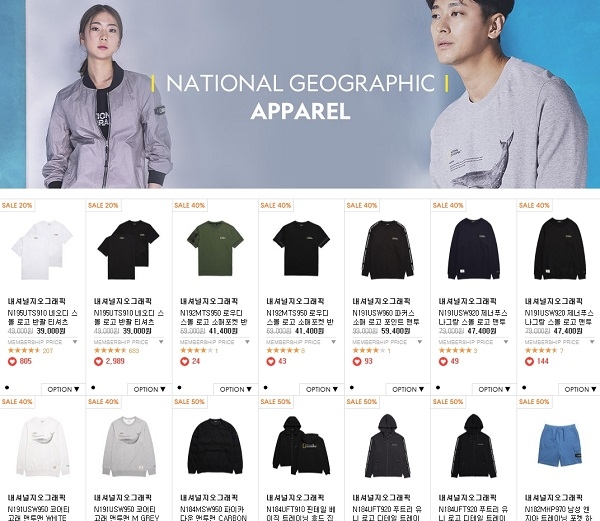Click heart icon showing 144 likes

529,361
